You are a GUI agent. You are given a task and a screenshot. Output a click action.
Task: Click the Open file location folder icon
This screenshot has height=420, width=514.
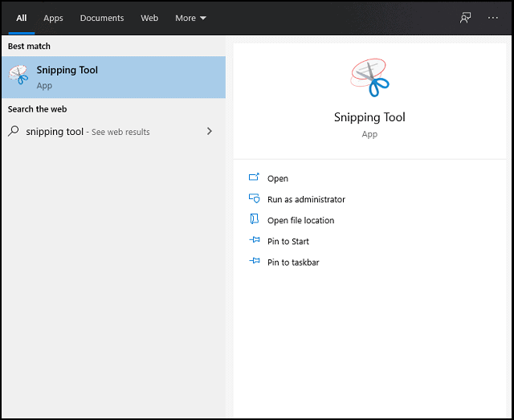click(254, 219)
